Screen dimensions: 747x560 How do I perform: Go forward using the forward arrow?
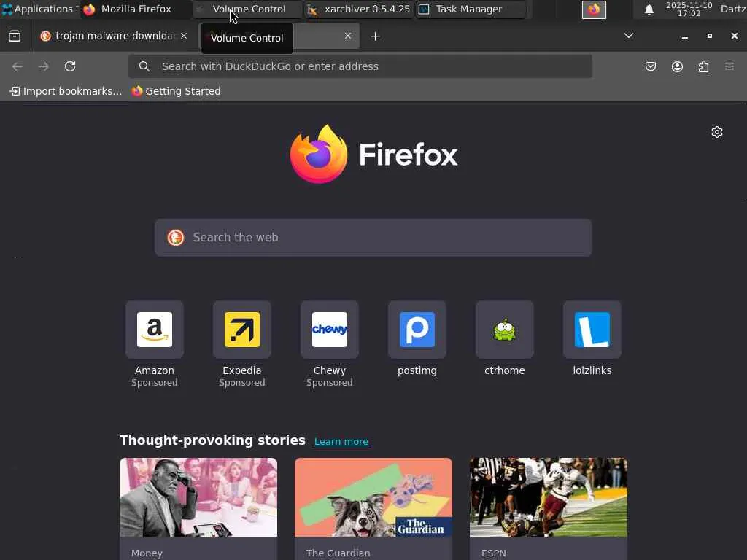click(43, 66)
